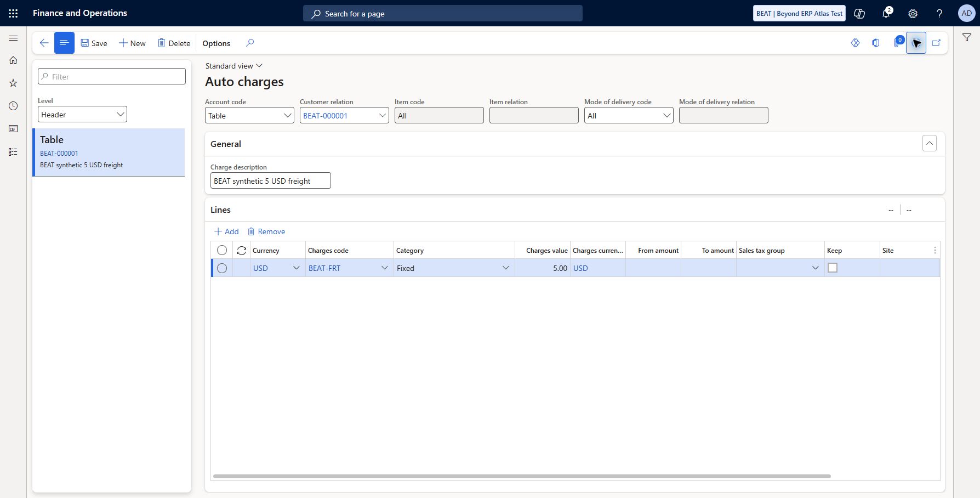Viewport: 980px width, 498px height.
Task: Click New in action pane
Action: pos(132,43)
